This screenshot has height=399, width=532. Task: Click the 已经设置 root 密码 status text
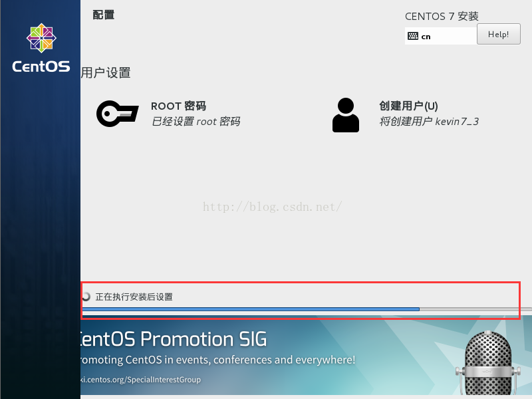[196, 121]
